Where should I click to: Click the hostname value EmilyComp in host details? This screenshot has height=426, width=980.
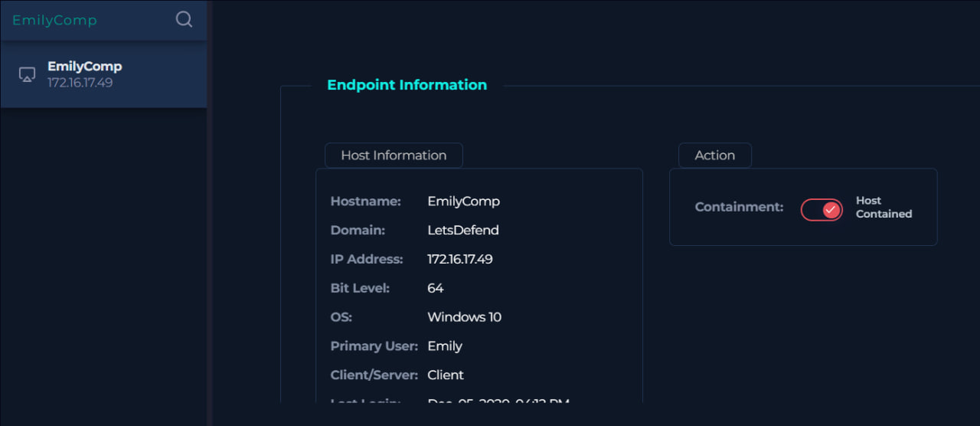pyautogui.click(x=463, y=202)
